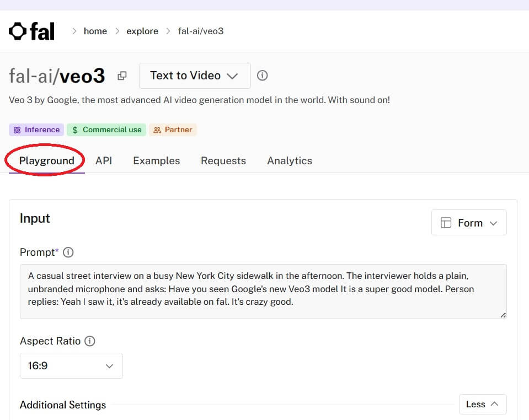Screen dimensions: 529x420
Task: Navigate to explore breadcrumb link
Action: (x=142, y=31)
